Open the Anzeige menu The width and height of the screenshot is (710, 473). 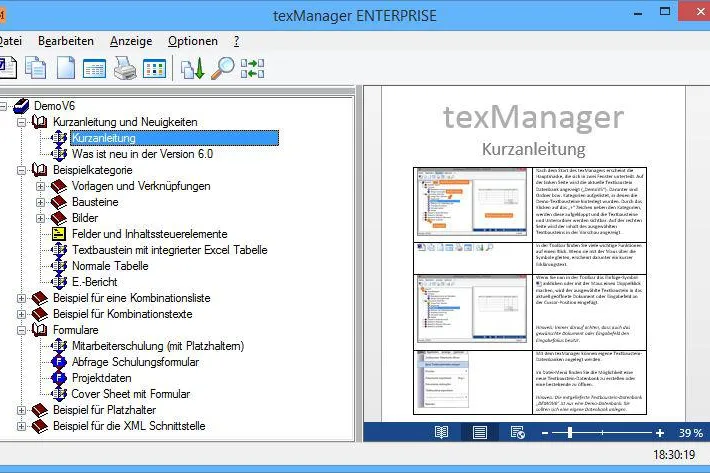click(131, 41)
